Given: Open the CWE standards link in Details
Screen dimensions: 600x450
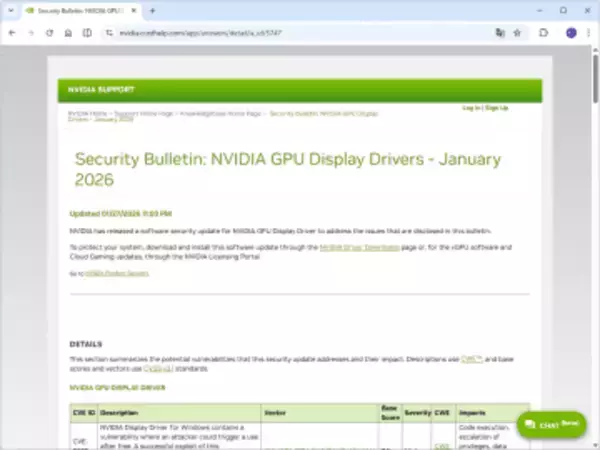Looking at the screenshot, I should tap(471, 359).
